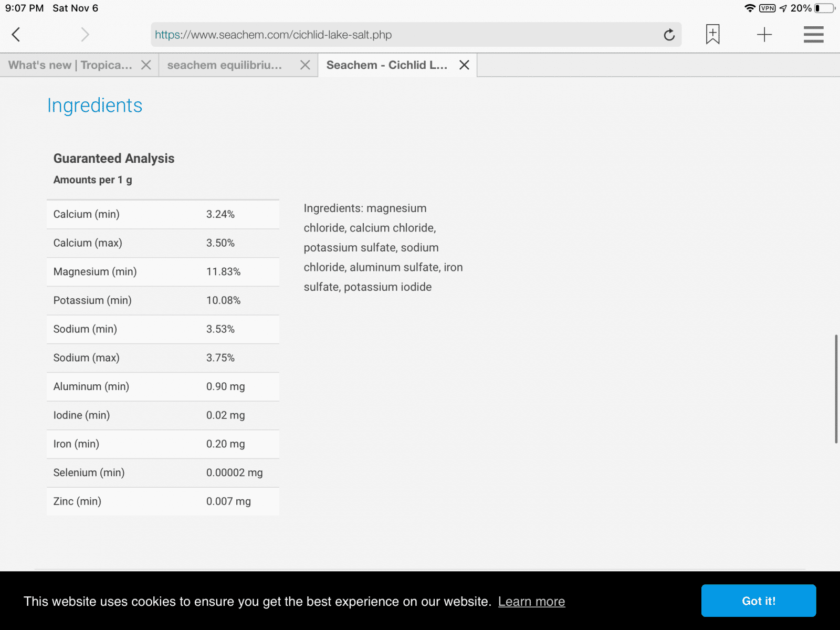Click the Guaranteed Analysis heading
Viewport: 840px width, 630px height.
[114, 159]
